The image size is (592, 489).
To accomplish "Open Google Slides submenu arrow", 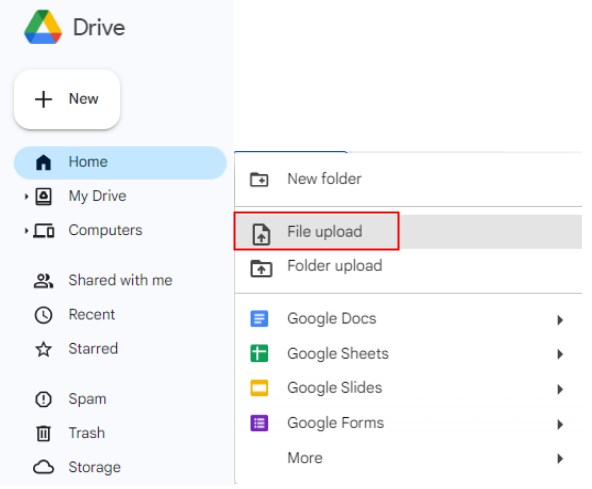I will click(x=560, y=389).
